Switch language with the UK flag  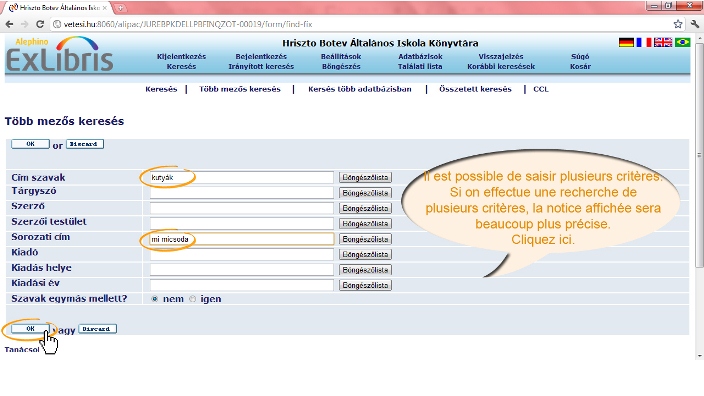coord(663,42)
